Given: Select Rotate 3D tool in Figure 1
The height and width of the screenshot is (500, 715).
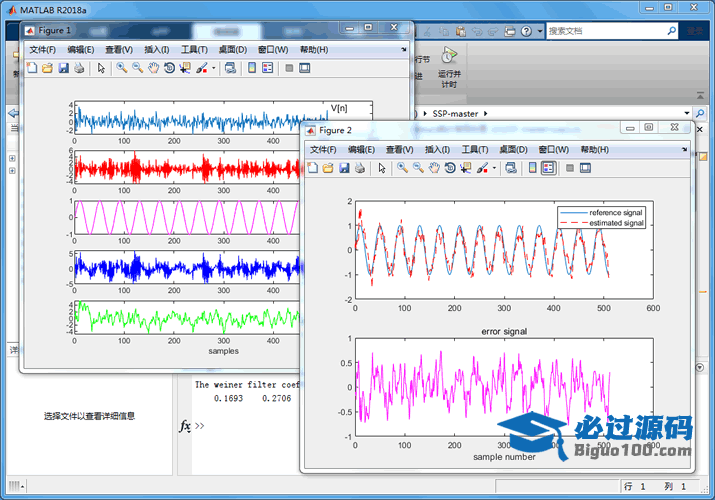Looking at the screenshot, I should 169,68.
